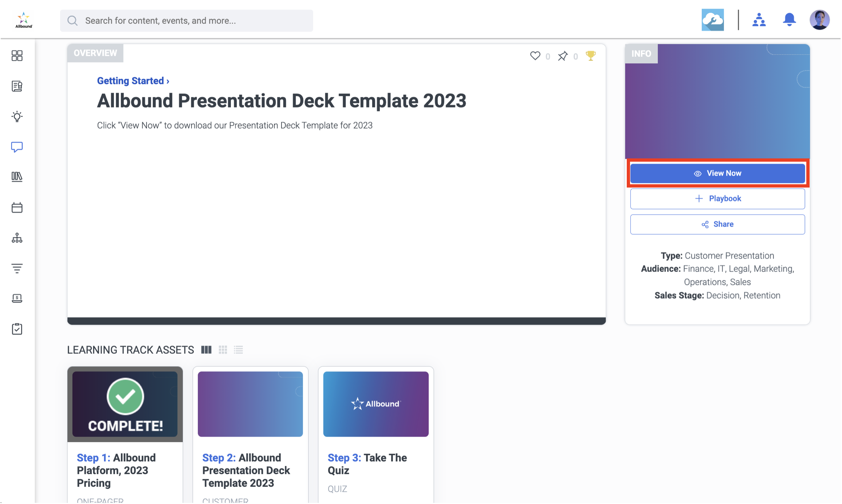Switch assets to list view
842x504 pixels.
coord(239,350)
